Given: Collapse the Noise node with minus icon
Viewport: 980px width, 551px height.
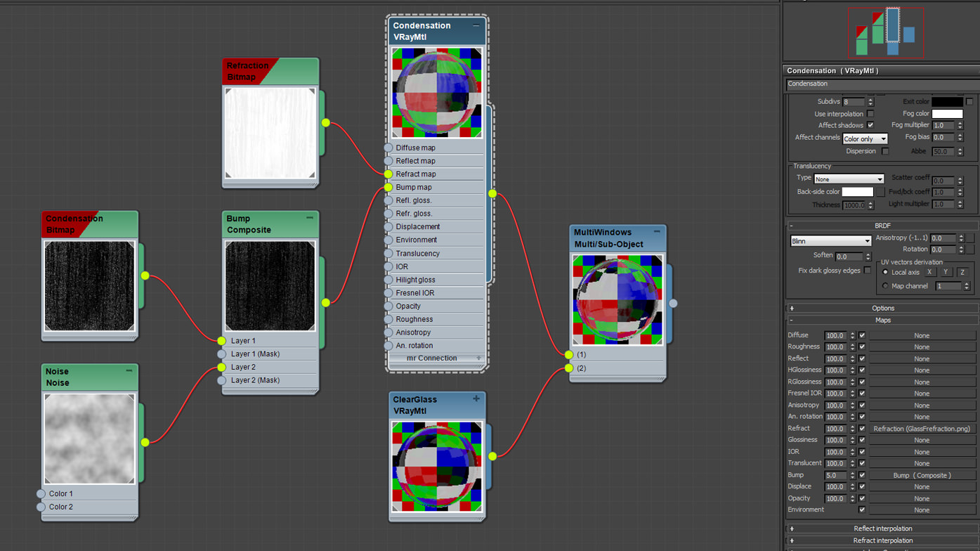Looking at the screenshot, I should click(x=129, y=371).
